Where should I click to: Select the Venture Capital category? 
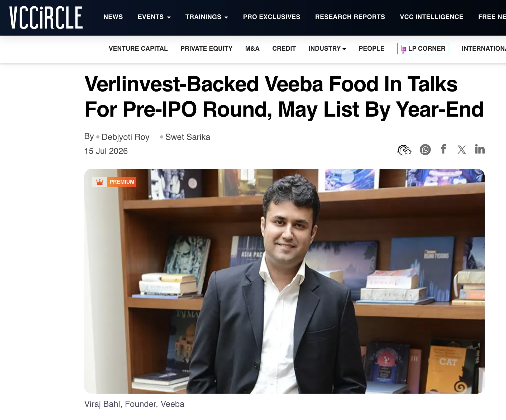(138, 49)
